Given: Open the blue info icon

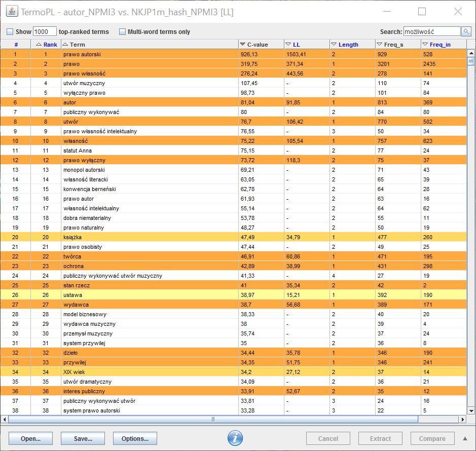Looking at the screenshot, I should (x=235, y=438).
